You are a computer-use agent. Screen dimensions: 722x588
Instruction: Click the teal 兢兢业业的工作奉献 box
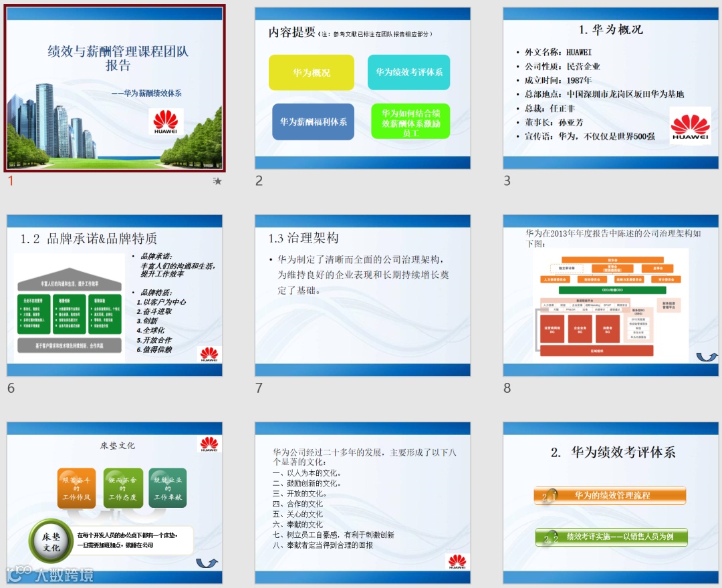[x=168, y=488]
